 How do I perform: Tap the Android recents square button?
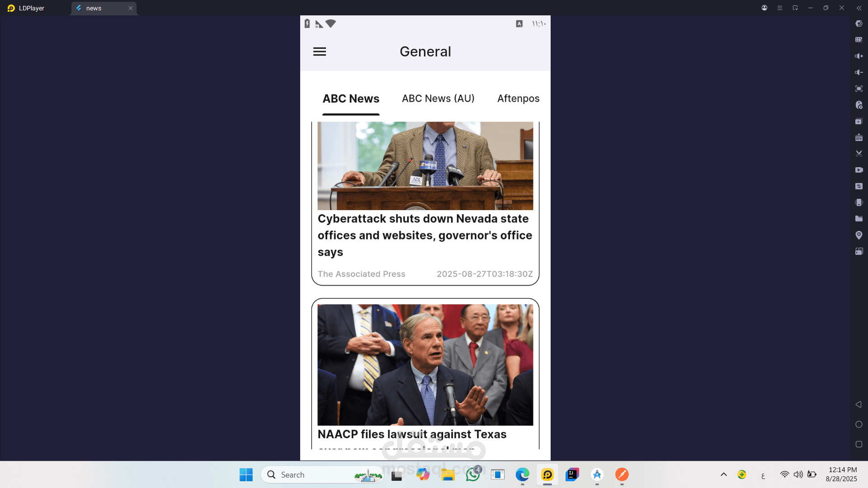(859, 444)
